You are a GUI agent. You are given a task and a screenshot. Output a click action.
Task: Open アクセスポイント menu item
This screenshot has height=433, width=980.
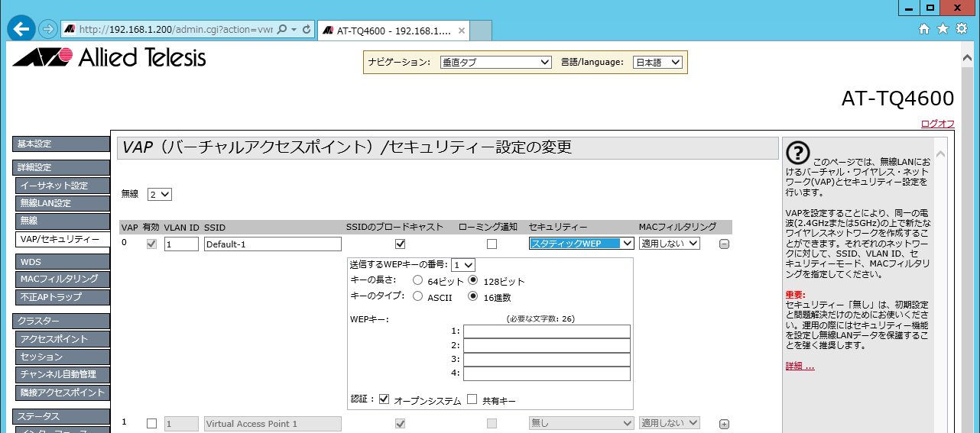tap(63, 339)
